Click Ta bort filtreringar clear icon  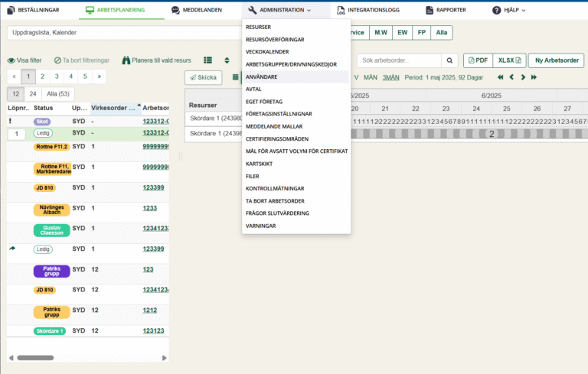click(x=56, y=60)
